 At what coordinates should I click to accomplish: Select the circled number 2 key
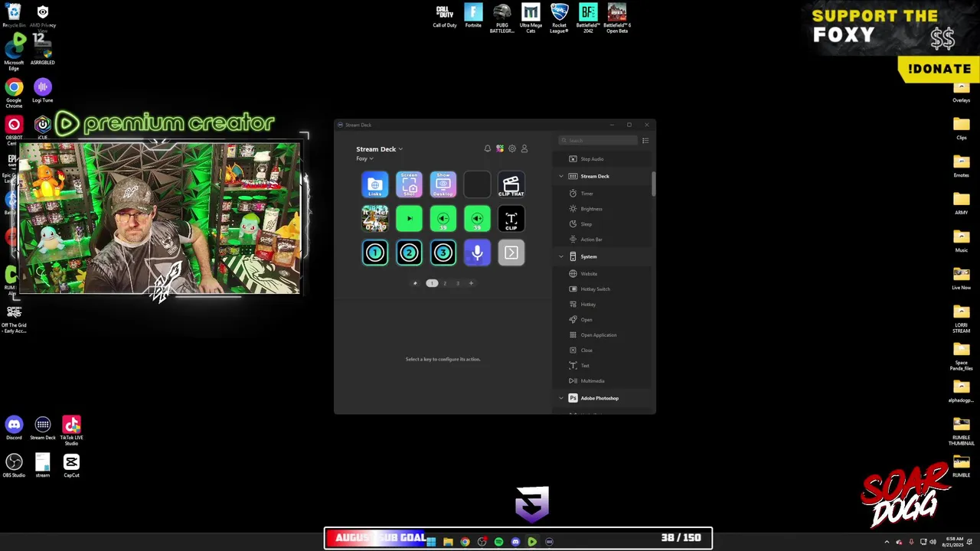point(409,253)
